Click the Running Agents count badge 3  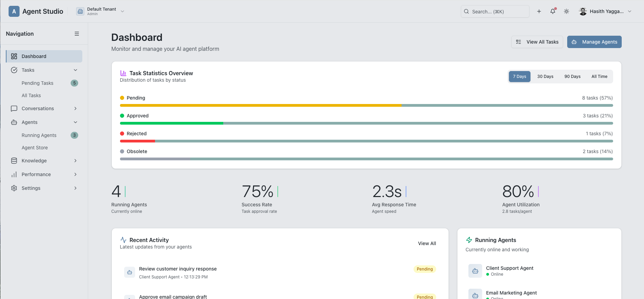tap(74, 135)
